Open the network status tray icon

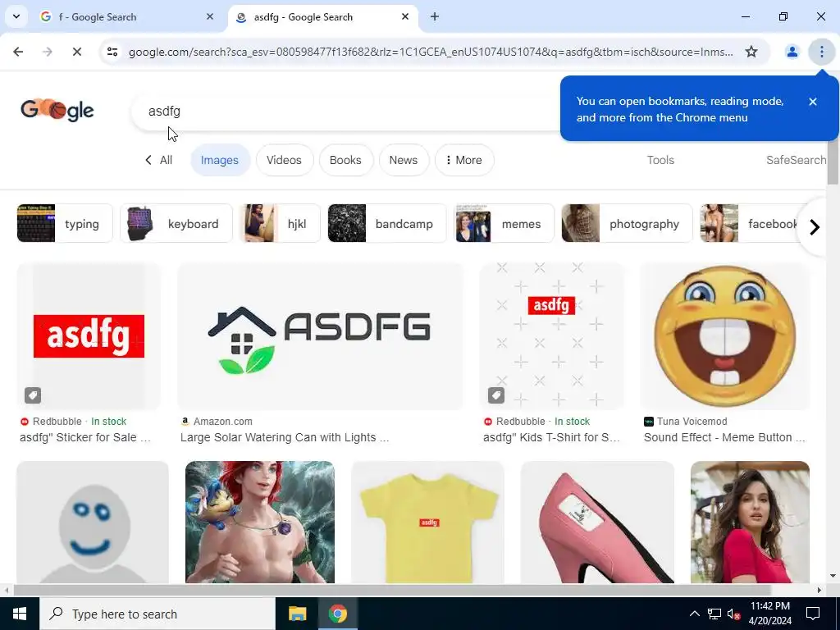coord(714,614)
